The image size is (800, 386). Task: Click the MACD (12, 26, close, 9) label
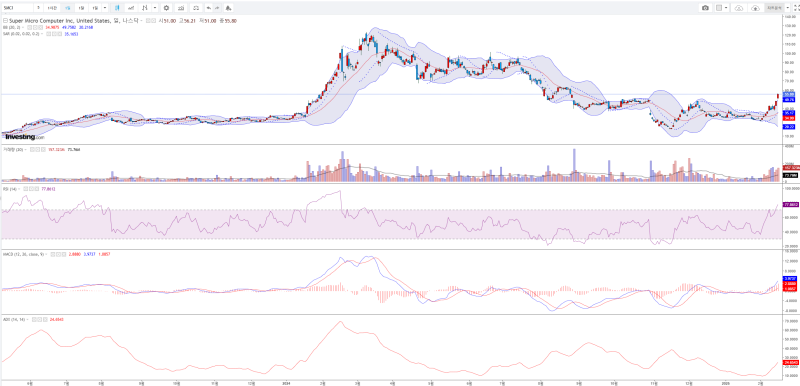(x=23, y=253)
